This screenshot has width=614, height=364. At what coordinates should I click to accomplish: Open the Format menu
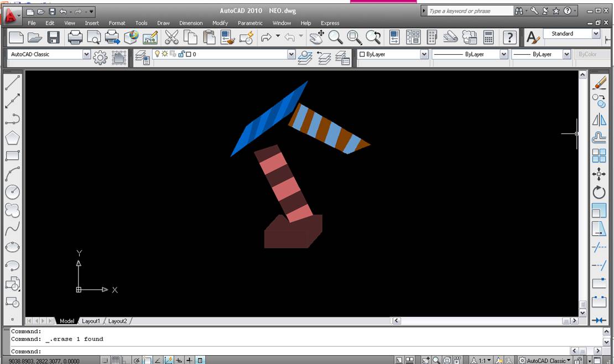pos(117,23)
